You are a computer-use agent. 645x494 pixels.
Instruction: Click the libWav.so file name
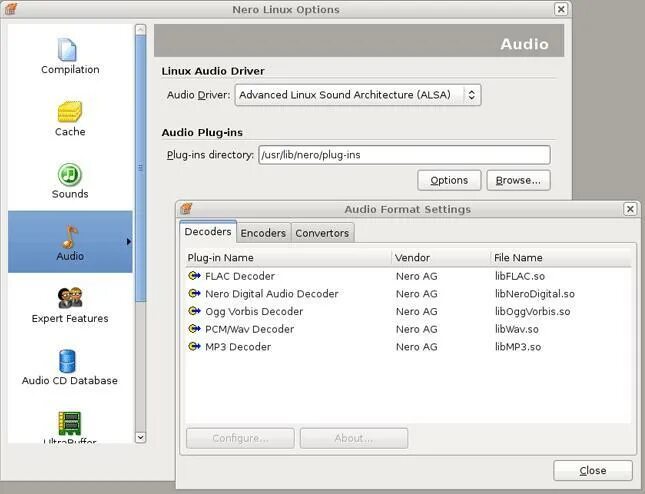[517, 329]
